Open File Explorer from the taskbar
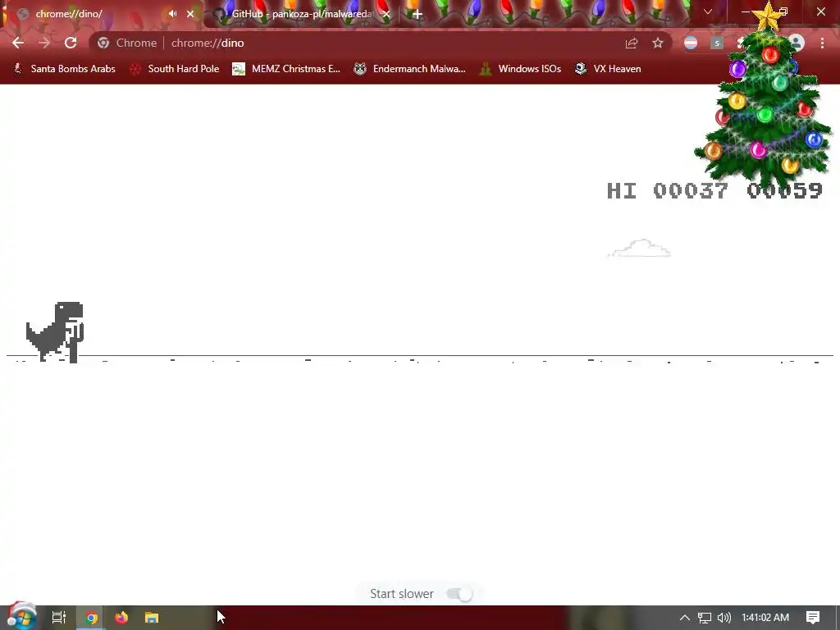 pyautogui.click(x=152, y=618)
